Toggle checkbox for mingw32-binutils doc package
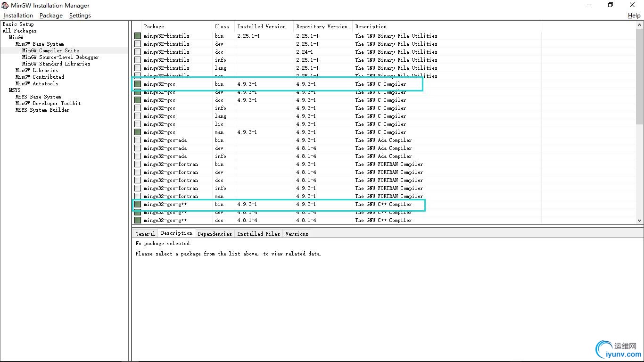Image resolution: width=644 pixels, height=362 pixels. coord(138,52)
